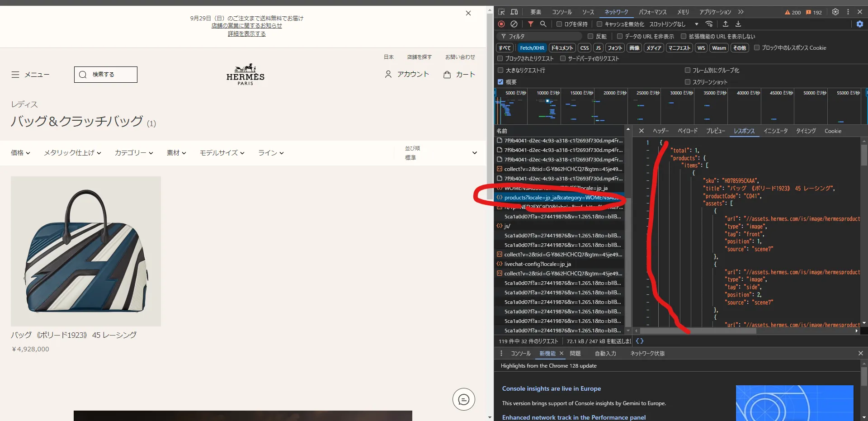This screenshot has height=421, width=868.
Task: Click the 検索する search field
Action: [106, 75]
